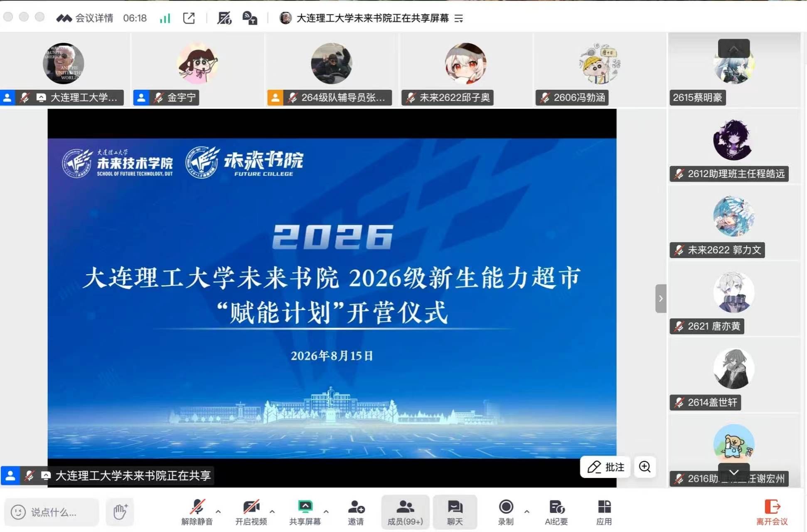Start recording with 录制
The height and width of the screenshot is (532, 807).
(x=506, y=512)
